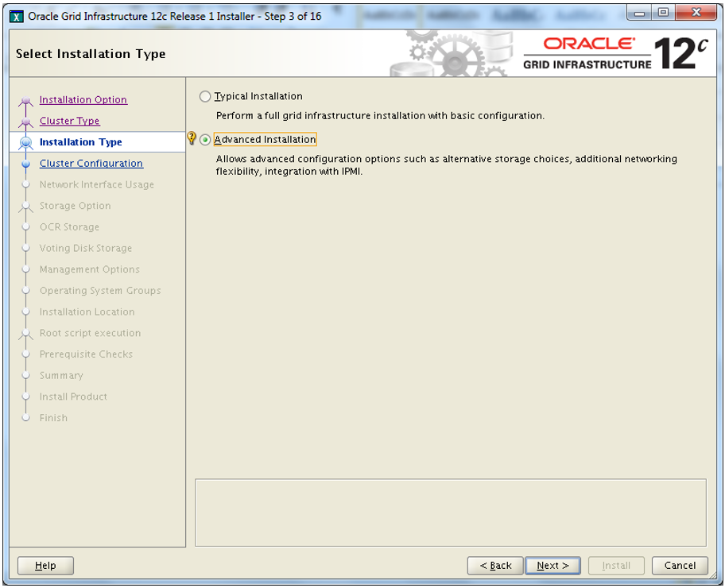This screenshot has width=725, height=588.
Task: Click the Select Installation Type heading
Action: 91,54
